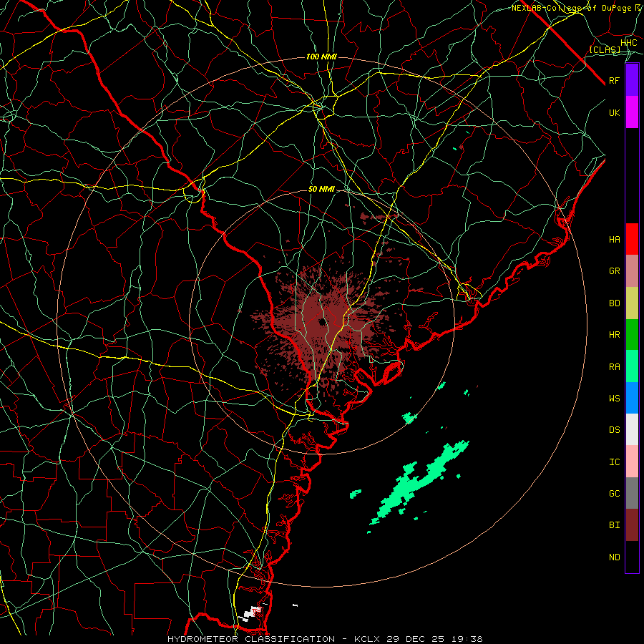Screen dimensions: 644x644
Task: Click the DS legend label
Action: pos(614,430)
